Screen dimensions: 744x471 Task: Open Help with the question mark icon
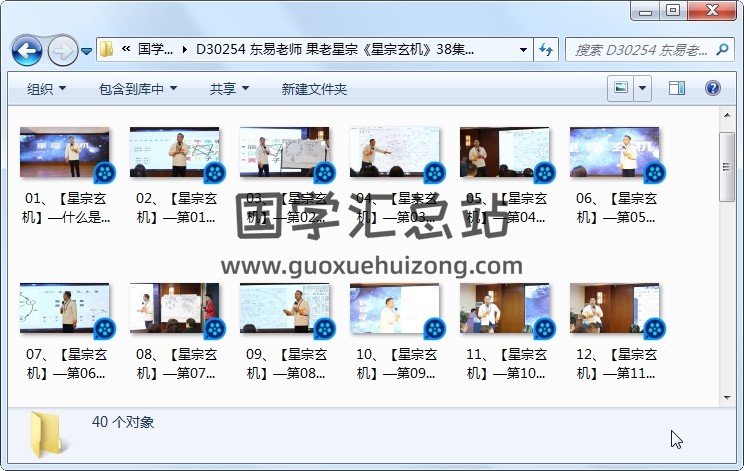point(713,88)
